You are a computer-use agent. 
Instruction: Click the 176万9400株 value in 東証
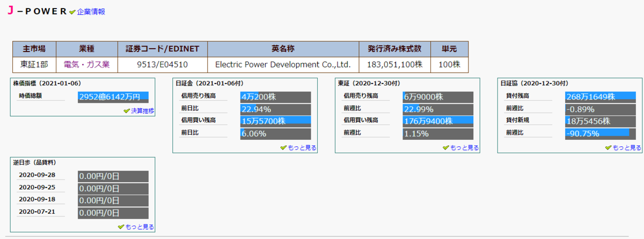(438, 122)
